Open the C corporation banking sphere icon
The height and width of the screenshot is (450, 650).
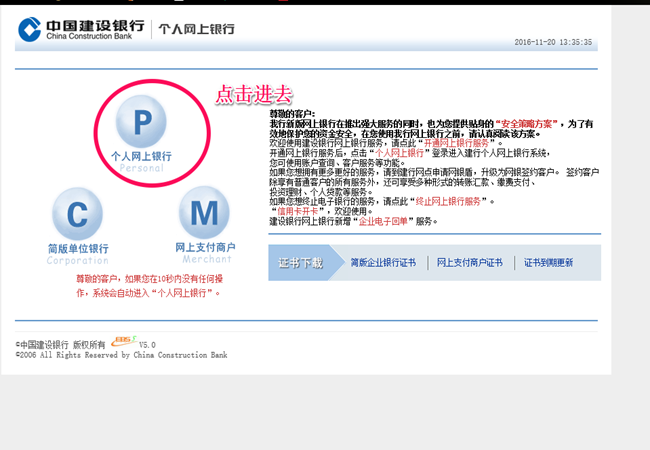pos(78,214)
